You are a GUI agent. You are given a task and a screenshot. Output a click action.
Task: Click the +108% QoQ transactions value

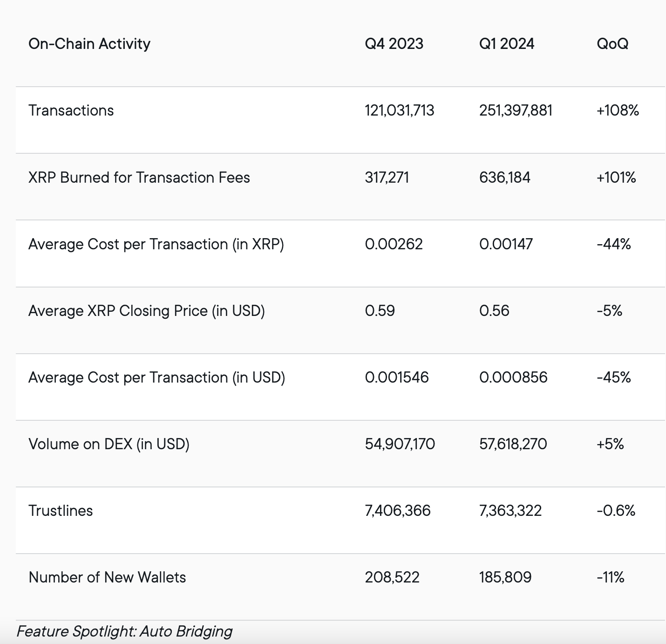(x=618, y=110)
